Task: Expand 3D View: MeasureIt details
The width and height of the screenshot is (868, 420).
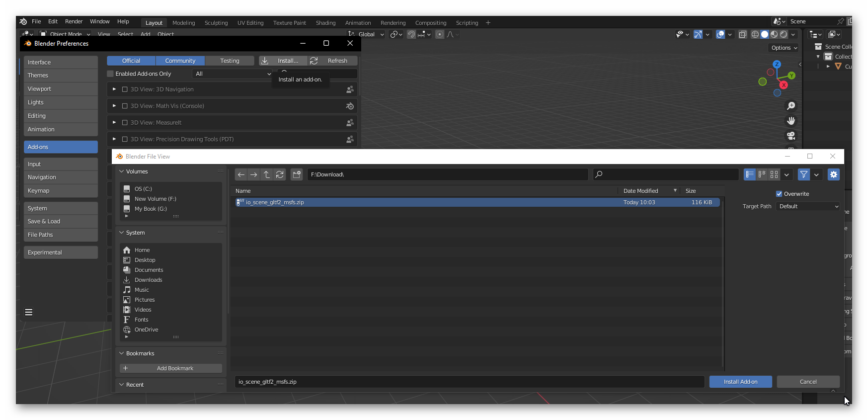Action: click(114, 123)
